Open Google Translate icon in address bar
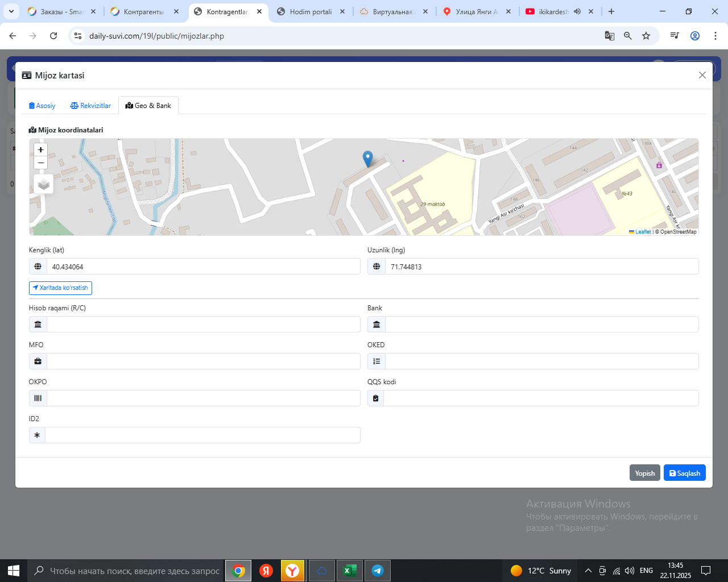728x582 pixels. tap(610, 36)
